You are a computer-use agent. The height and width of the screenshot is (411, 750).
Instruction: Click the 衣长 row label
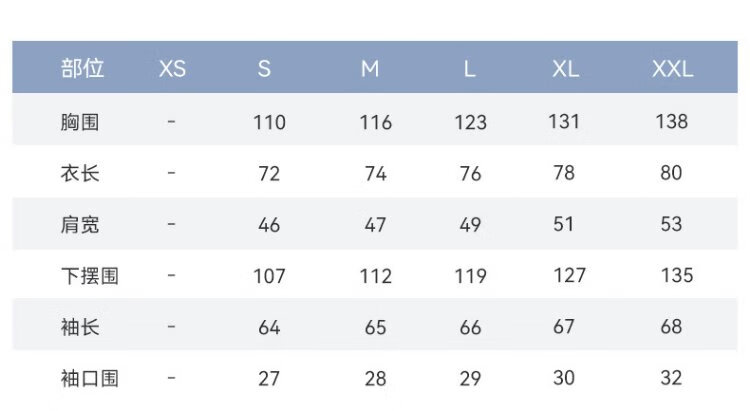[x=80, y=174]
